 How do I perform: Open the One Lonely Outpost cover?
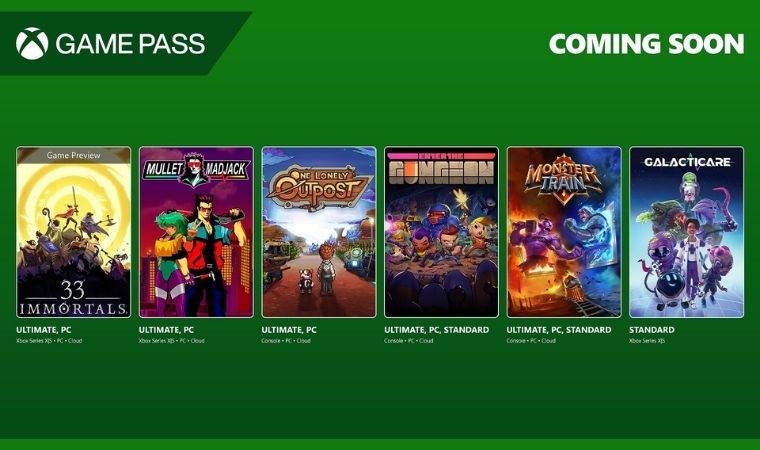tap(319, 232)
